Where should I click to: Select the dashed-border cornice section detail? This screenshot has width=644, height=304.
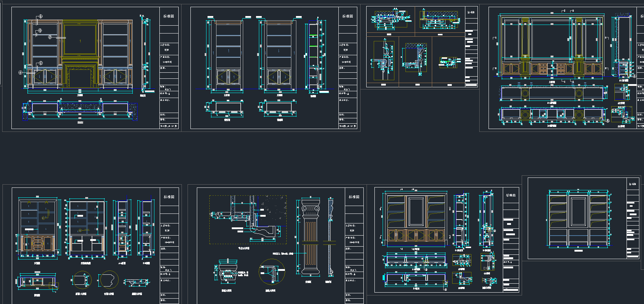coord(248,220)
